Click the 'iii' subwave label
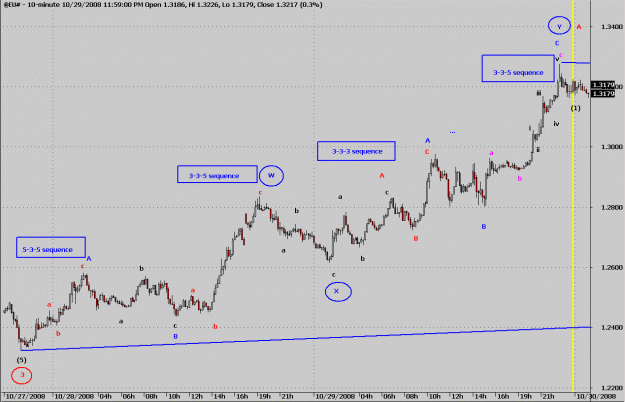This screenshot has height=402, width=625. click(539, 93)
